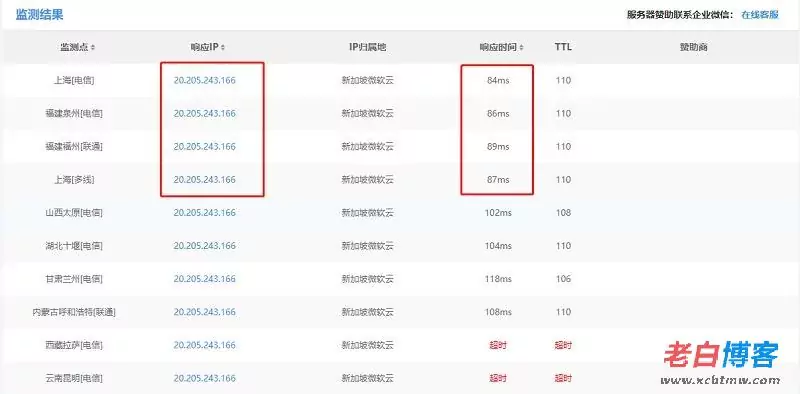Click the 118ms response time
Image resolution: width=800 pixels, height=394 pixels.
tap(498, 279)
